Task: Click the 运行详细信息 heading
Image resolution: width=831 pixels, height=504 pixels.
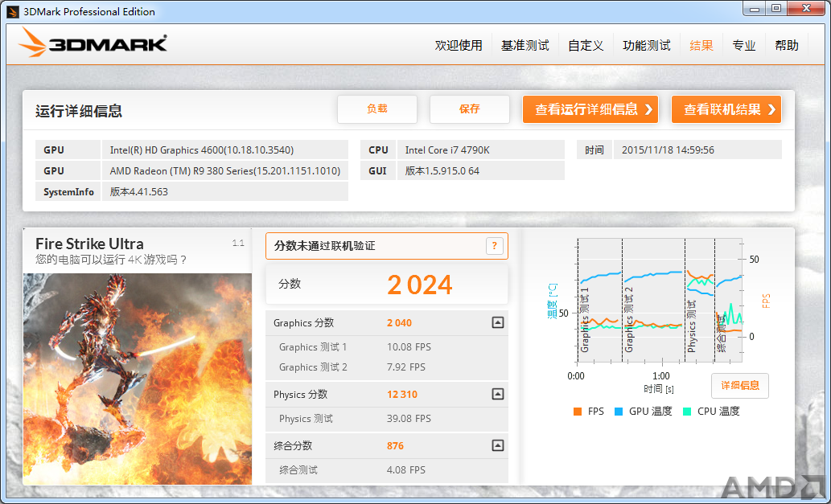Action: point(79,111)
